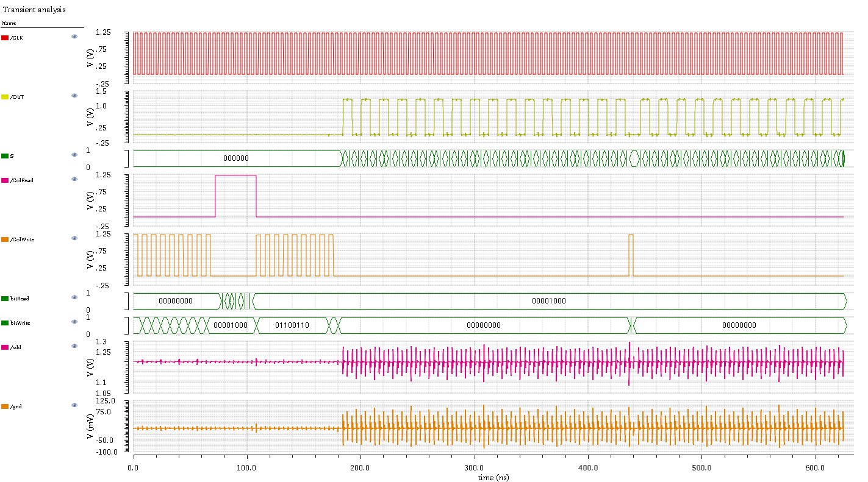Select the /vdd signal name

click(16, 347)
